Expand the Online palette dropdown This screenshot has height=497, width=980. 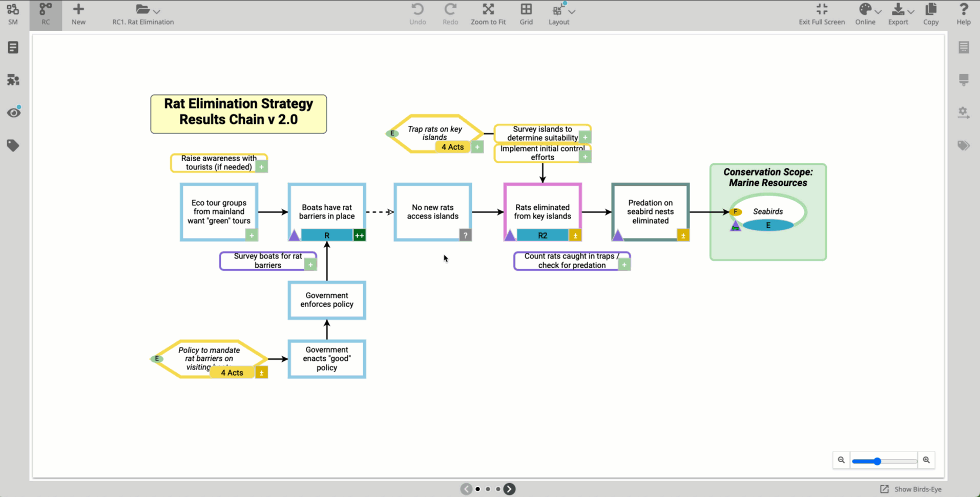(878, 11)
